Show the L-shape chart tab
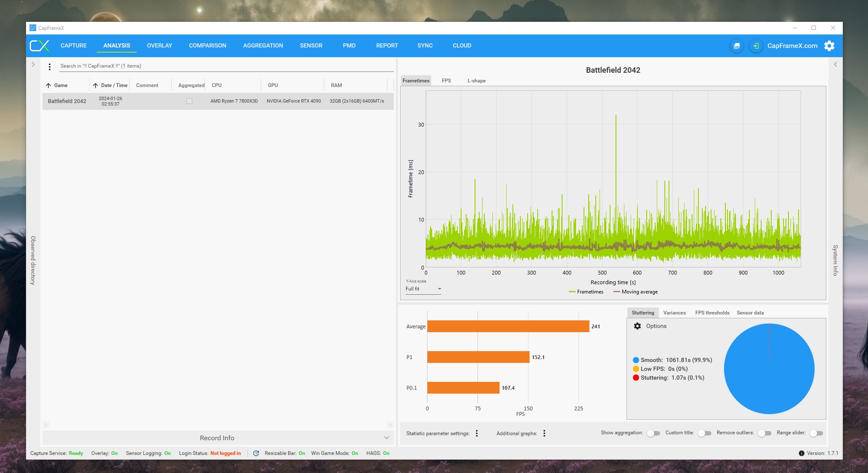Screen dimensions: 868x473 click(x=477, y=81)
